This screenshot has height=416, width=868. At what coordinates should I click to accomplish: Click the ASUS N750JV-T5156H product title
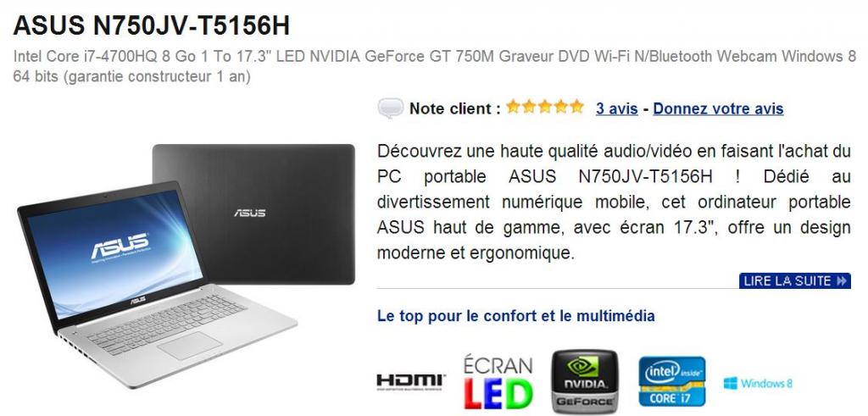(152, 25)
